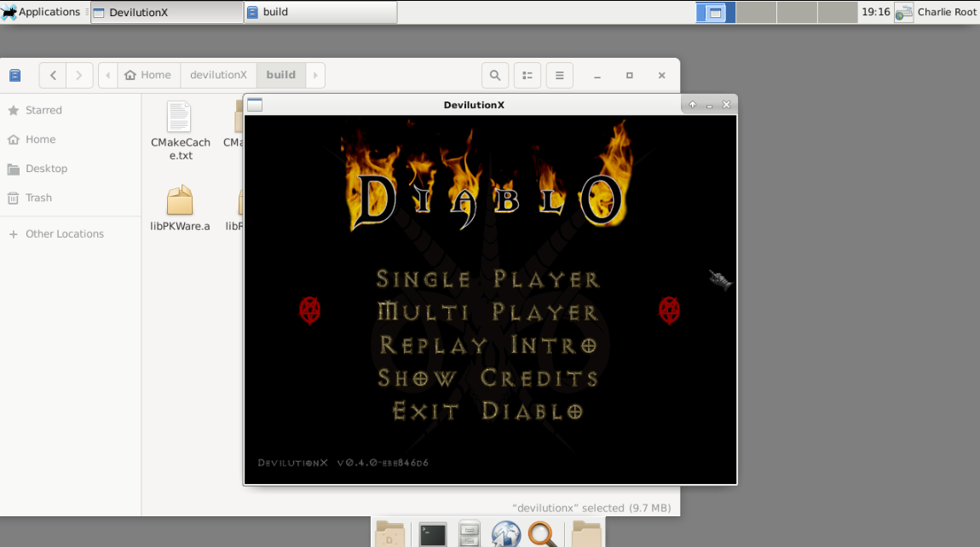Open the file manager hamburger menu

(559, 75)
